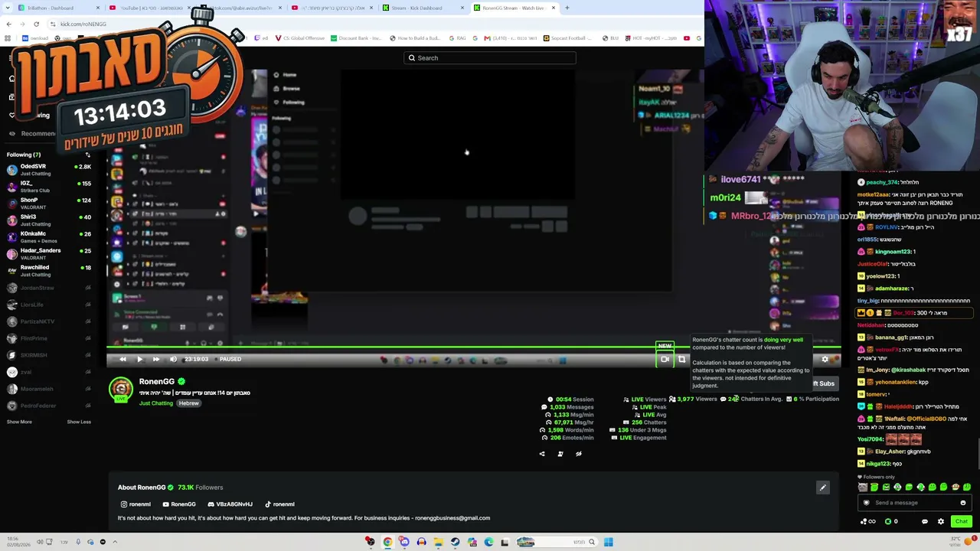Screen dimensions: 980x551
Task: Type in the Send a message box
Action: pos(913,503)
